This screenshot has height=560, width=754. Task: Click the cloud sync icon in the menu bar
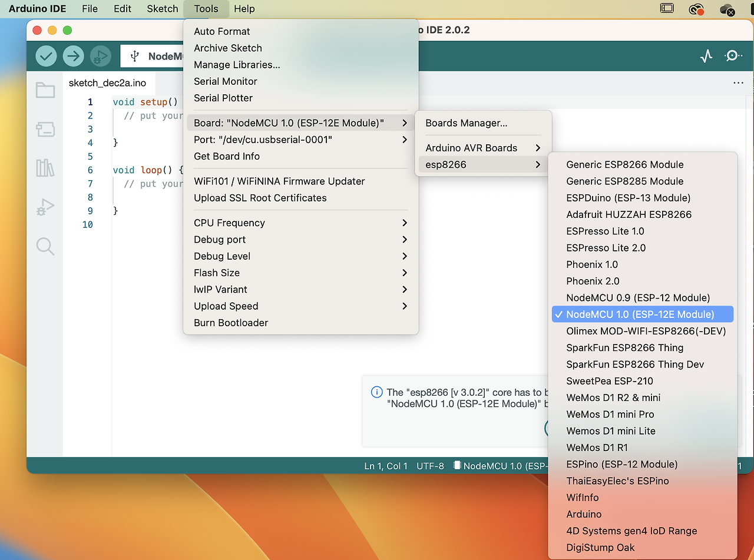click(727, 9)
